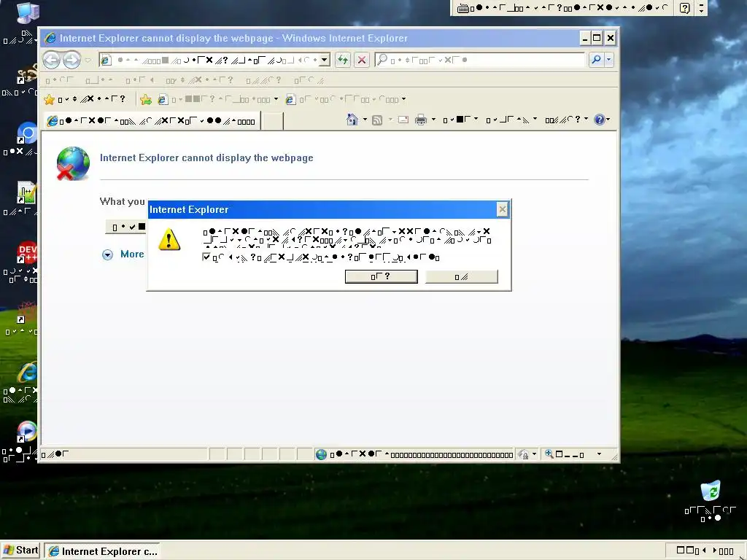
Task: Open the Start menu
Action: (x=20, y=551)
